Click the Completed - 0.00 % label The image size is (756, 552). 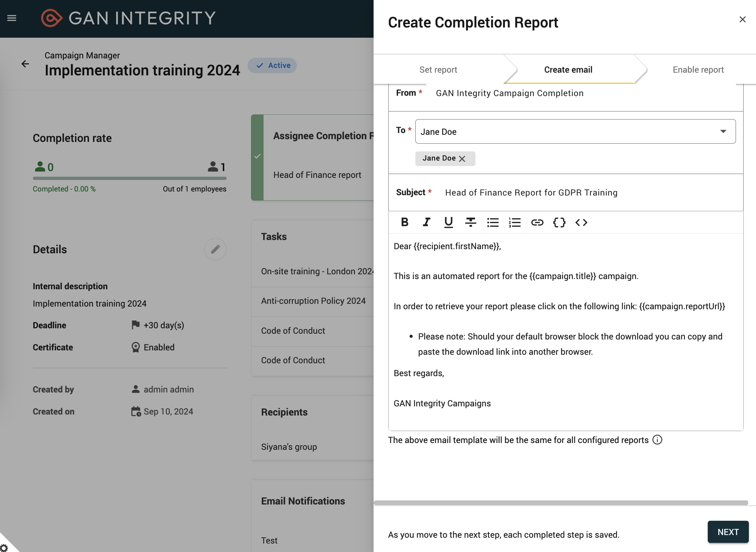tap(64, 189)
